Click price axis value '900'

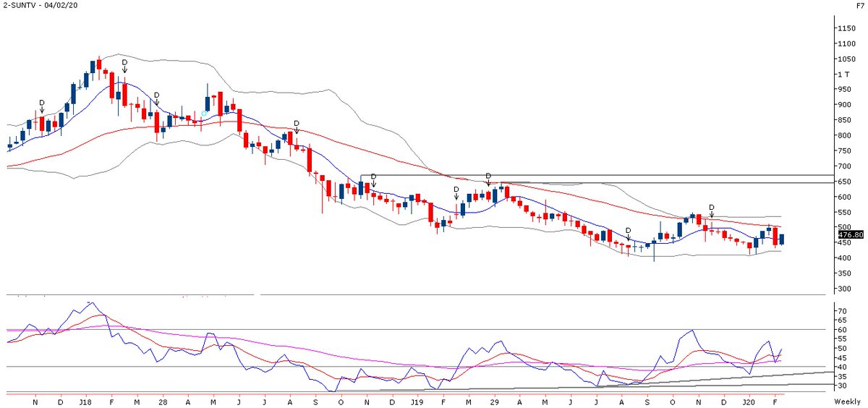coord(844,104)
